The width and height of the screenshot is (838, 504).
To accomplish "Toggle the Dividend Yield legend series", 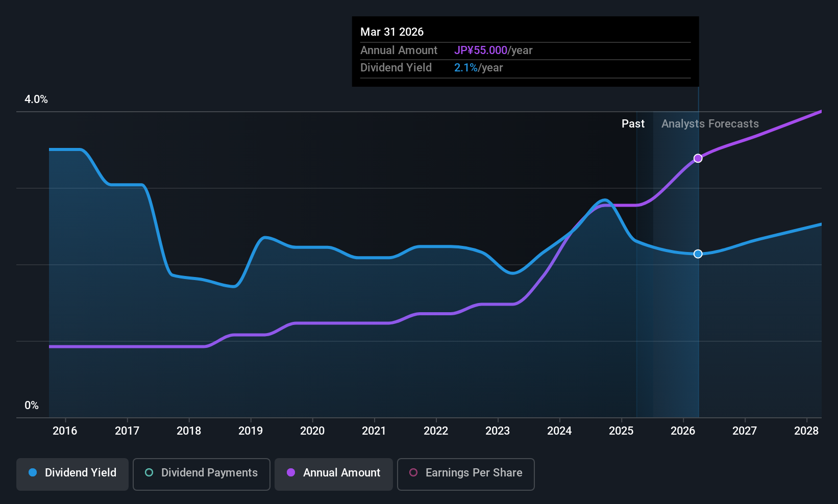I will pos(72,474).
